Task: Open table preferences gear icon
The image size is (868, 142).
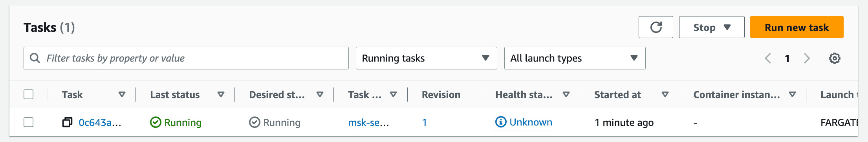Action: [835, 58]
